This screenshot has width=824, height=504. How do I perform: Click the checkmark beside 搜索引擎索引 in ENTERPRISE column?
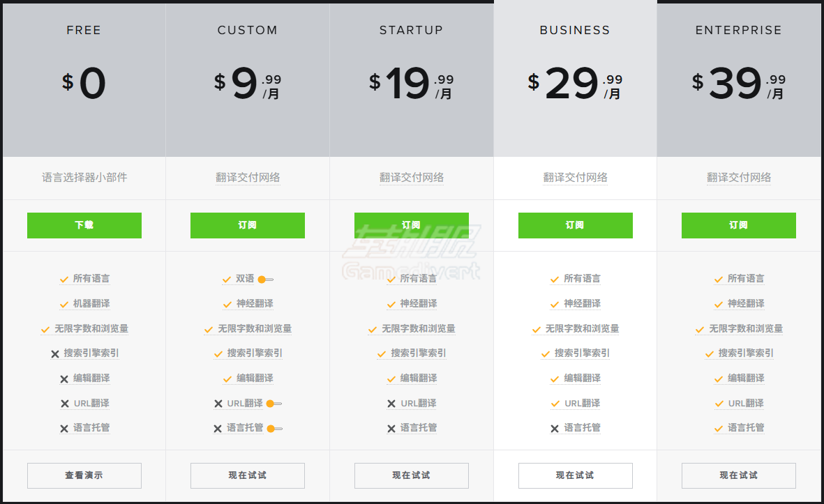tap(709, 353)
